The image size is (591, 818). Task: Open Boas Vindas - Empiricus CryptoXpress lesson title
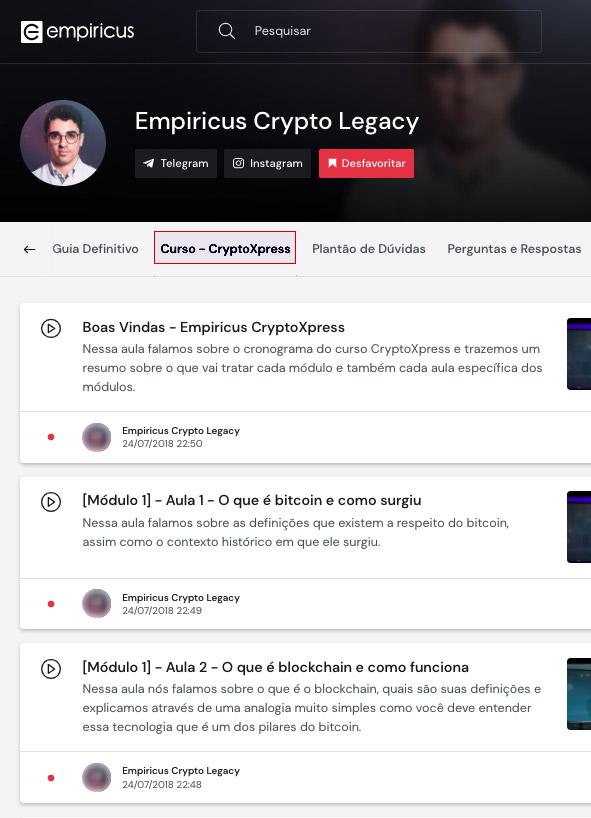point(213,328)
